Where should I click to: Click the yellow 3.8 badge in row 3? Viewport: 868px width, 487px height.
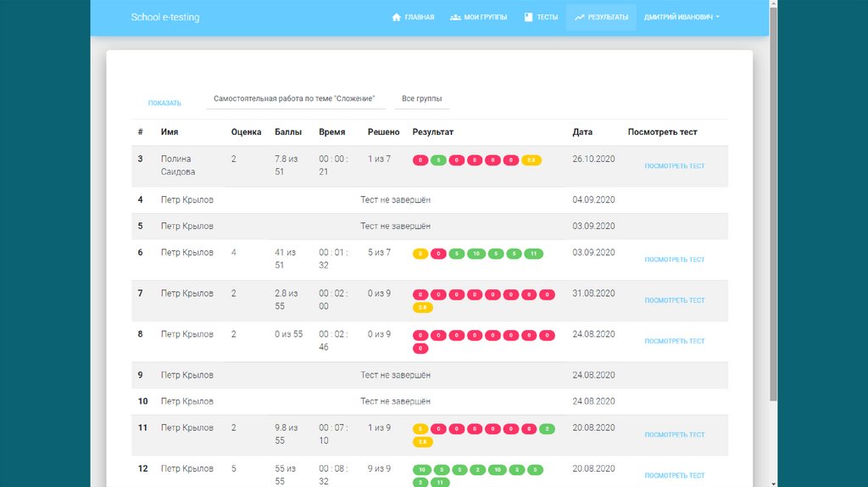pos(531,160)
